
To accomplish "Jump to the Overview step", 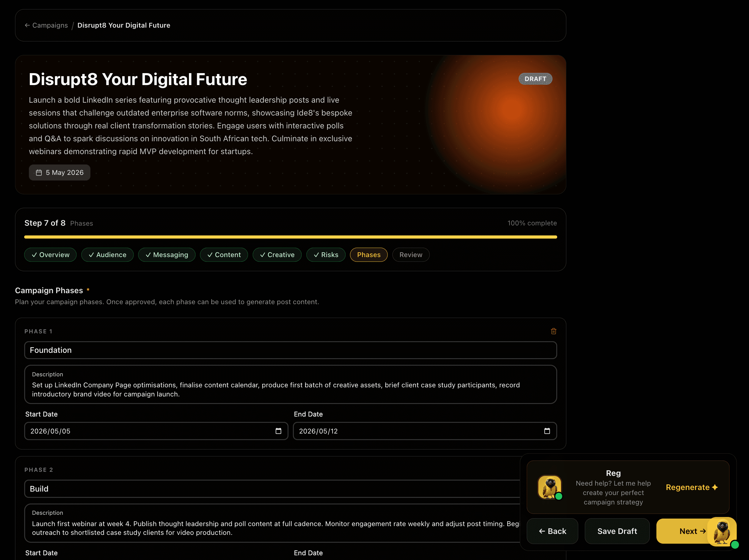I will pos(51,255).
